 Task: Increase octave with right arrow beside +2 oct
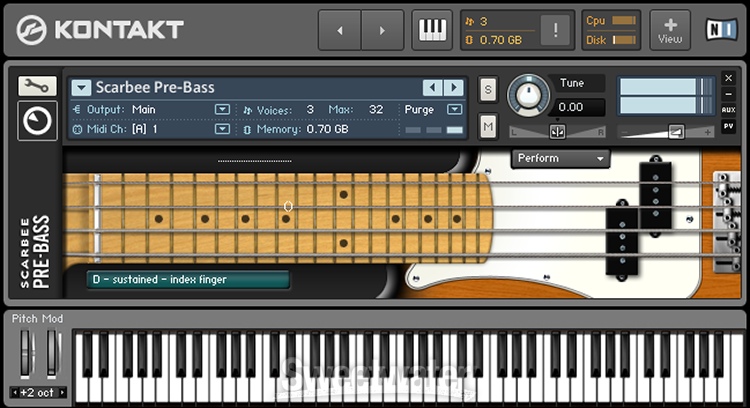(61, 393)
